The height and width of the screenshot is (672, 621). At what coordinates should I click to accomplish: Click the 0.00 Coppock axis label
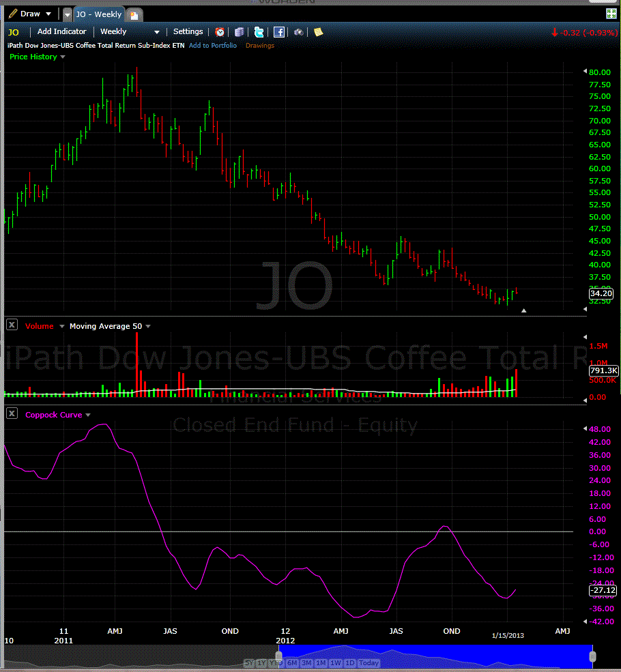coord(597,532)
